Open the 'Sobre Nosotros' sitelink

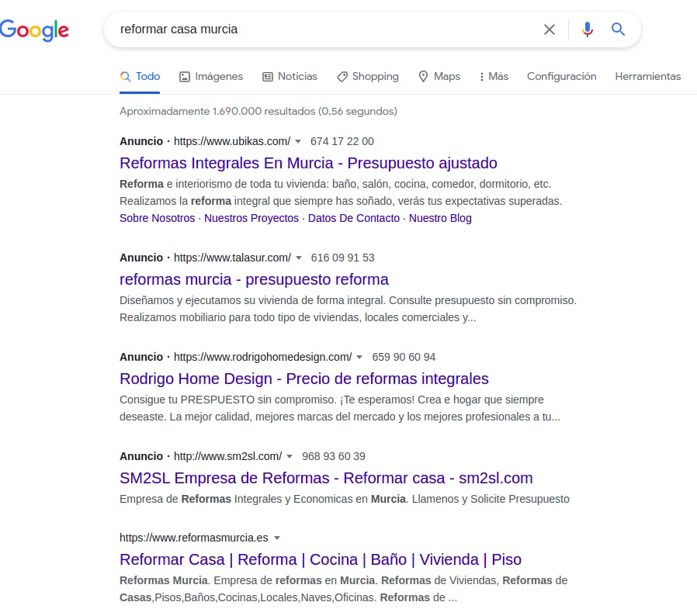point(158,218)
